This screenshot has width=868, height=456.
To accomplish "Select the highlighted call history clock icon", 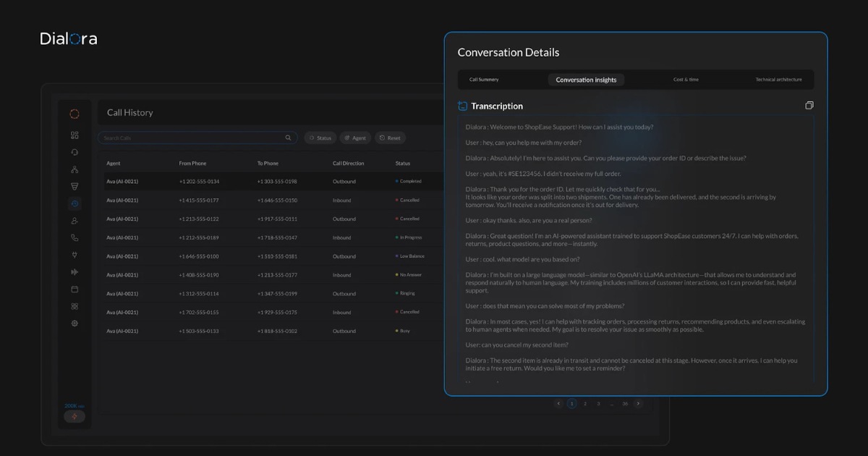I will pos(75,204).
